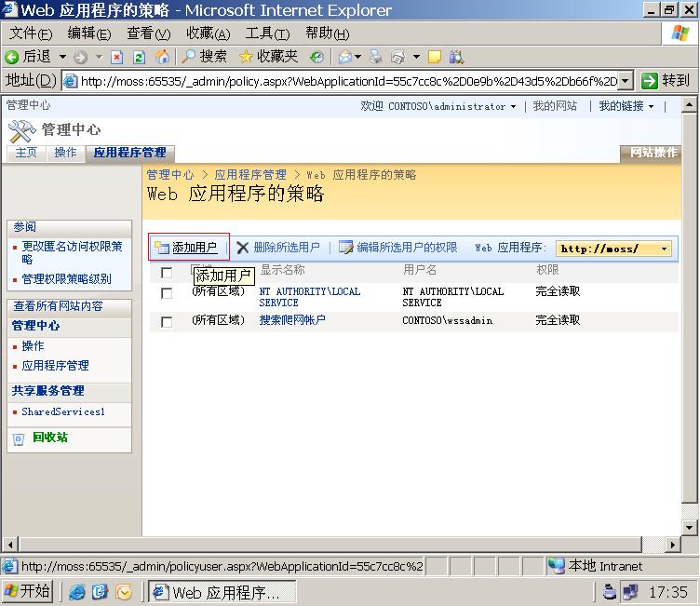Check the NT AUTHORITY\LOCAL SERVICE row checkbox

point(167,293)
